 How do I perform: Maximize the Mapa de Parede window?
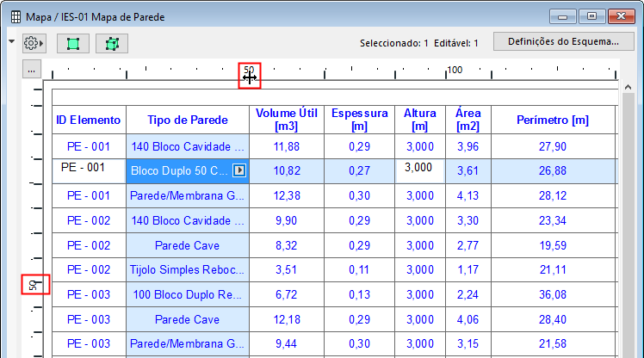click(591, 16)
